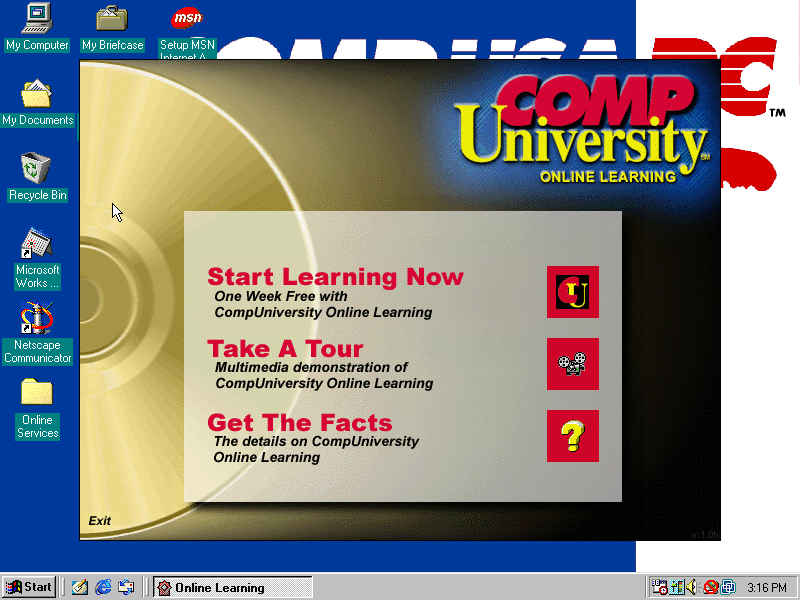Open the Start menu
The width and height of the screenshot is (800, 600).
(x=28, y=587)
